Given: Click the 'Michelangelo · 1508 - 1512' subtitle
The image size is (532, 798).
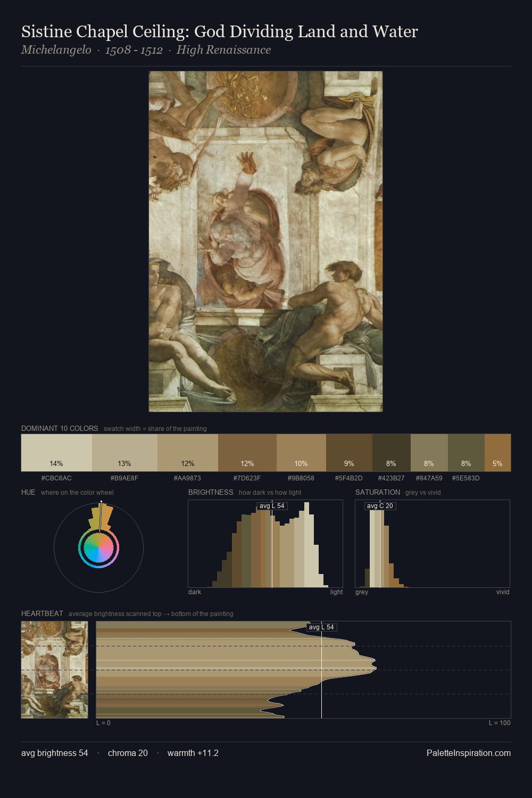Looking at the screenshot, I should pos(92,50).
